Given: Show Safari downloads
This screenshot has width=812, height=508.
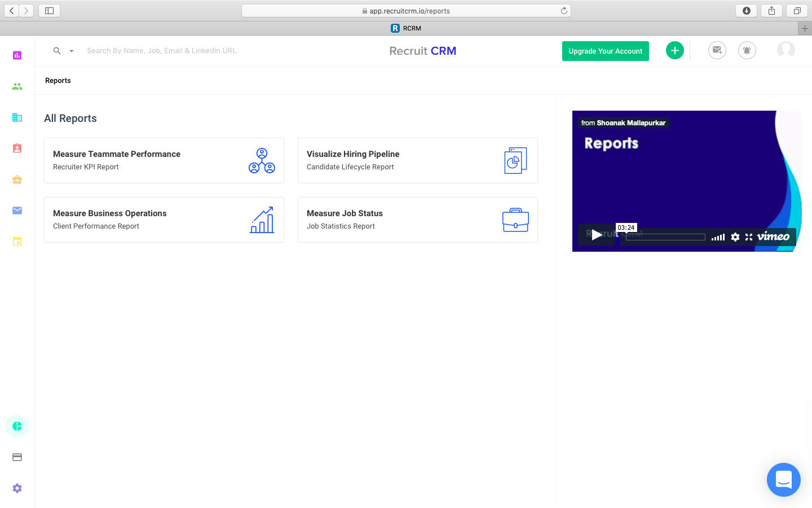Looking at the screenshot, I should coord(747,11).
